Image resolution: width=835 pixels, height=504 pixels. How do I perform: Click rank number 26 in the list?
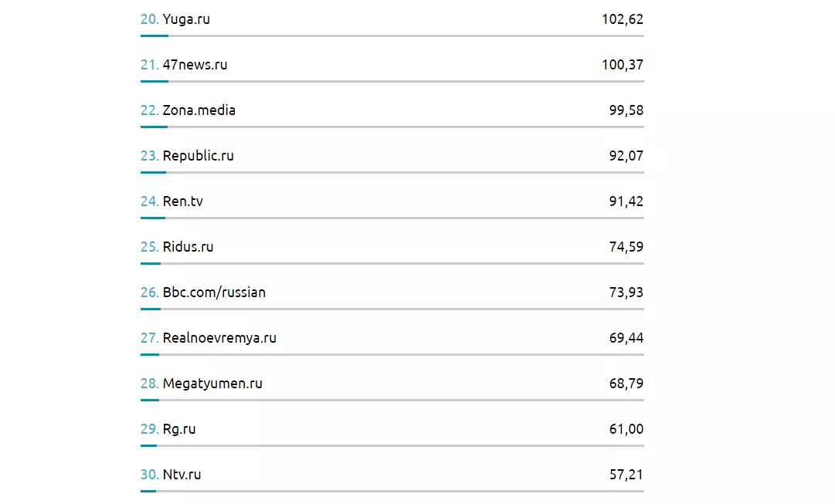click(149, 293)
